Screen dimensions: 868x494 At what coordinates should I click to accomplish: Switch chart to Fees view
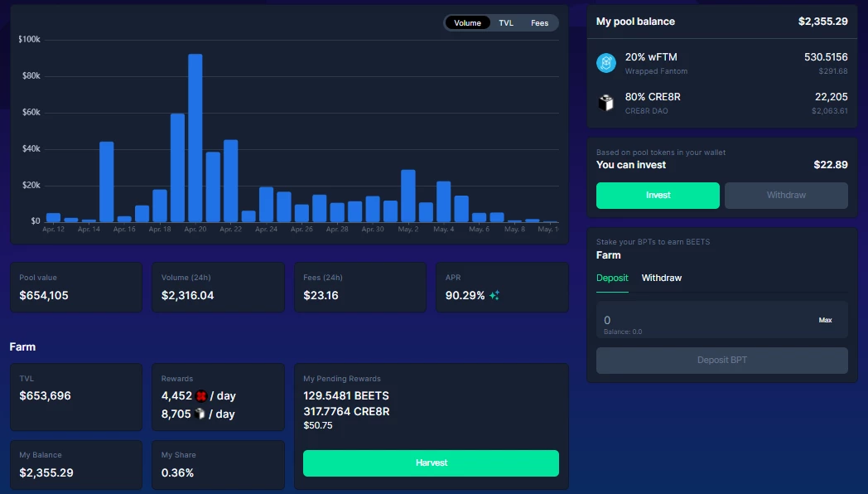(539, 22)
